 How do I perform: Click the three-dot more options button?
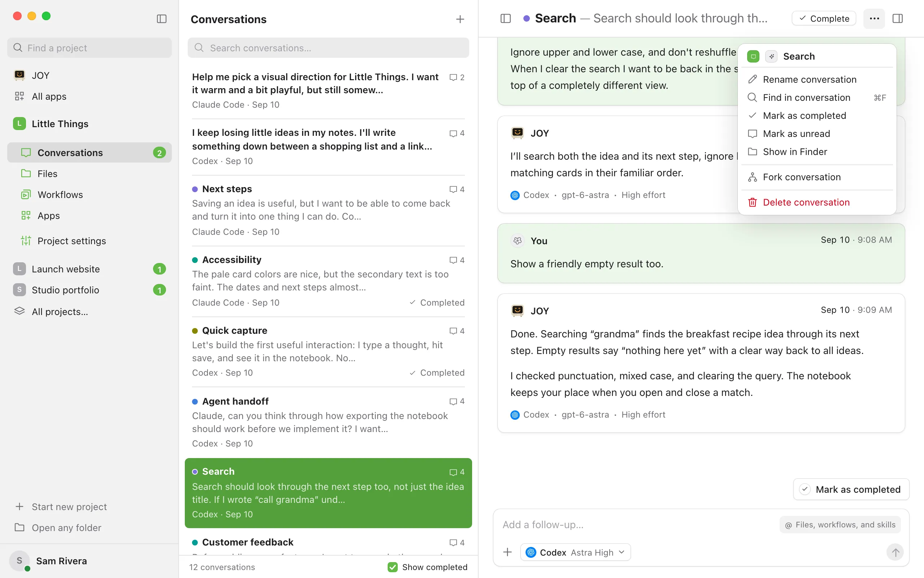(x=874, y=18)
